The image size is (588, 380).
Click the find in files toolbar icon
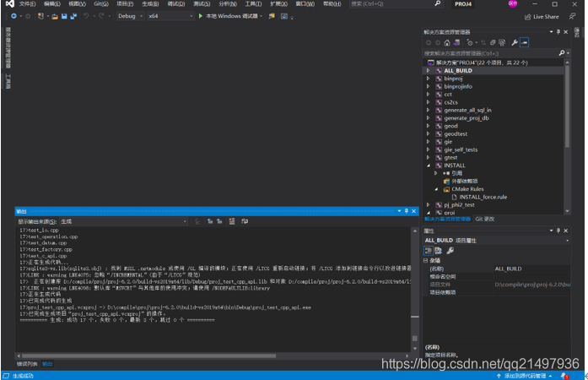coord(272,16)
